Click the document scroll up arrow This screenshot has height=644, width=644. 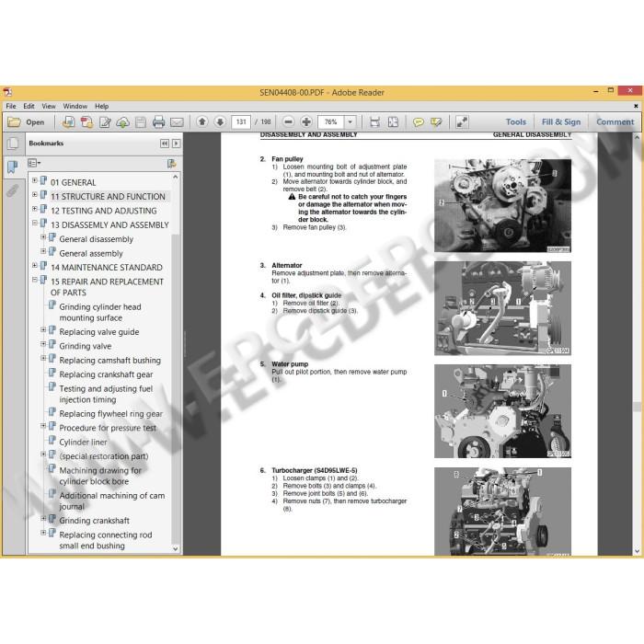click(x=637, y=138)
